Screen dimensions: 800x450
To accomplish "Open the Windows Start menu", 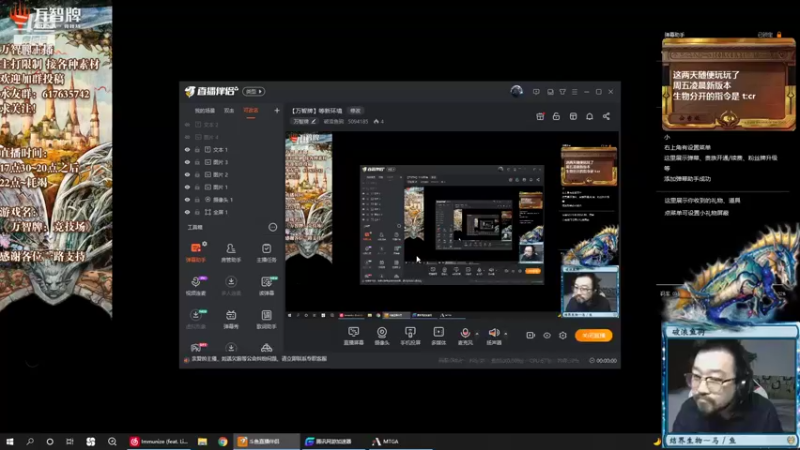I will point(9,441).
